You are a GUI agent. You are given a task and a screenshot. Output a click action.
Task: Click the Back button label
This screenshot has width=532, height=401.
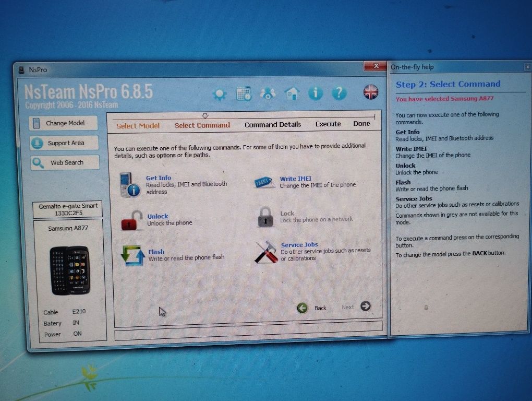tap(320, 308)
